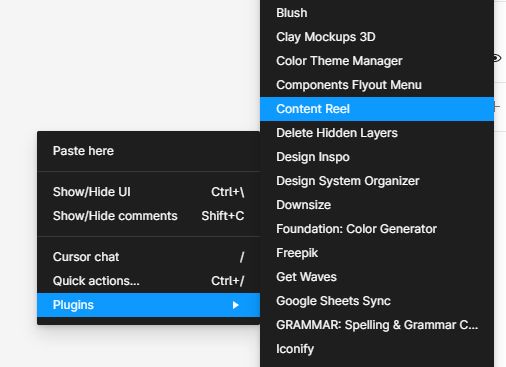Choose Show/Hide comments option

(x=149, y=216)
